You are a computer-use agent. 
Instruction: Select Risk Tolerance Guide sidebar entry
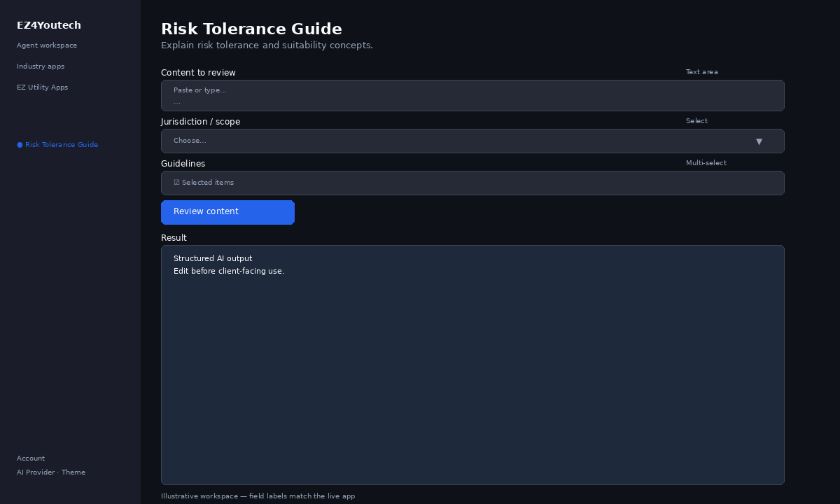[x=57, y=145]
